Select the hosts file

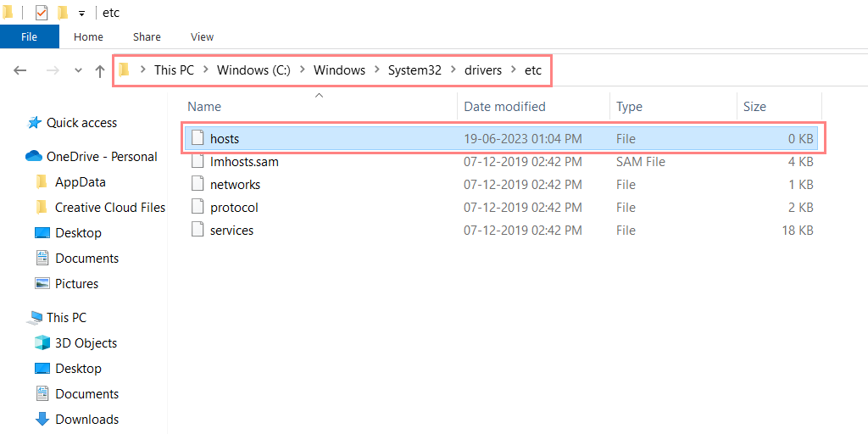pyautogui.click(x=225, y=139)
